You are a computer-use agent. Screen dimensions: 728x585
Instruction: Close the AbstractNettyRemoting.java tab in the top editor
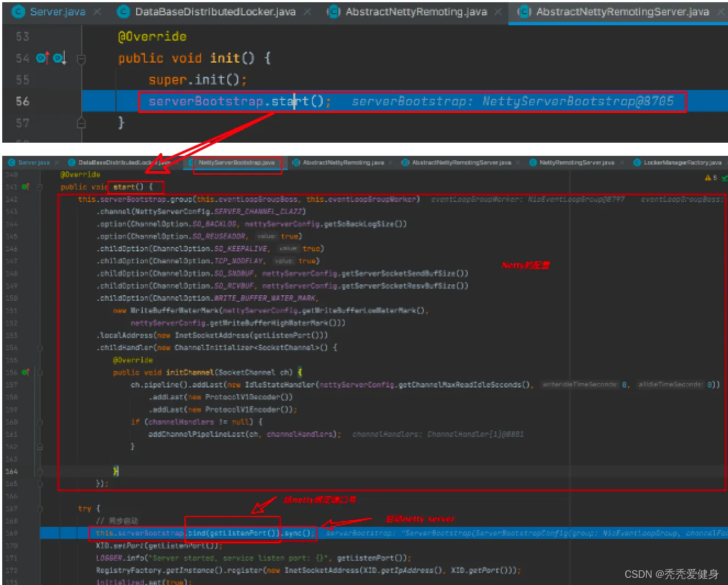[498, 12]
